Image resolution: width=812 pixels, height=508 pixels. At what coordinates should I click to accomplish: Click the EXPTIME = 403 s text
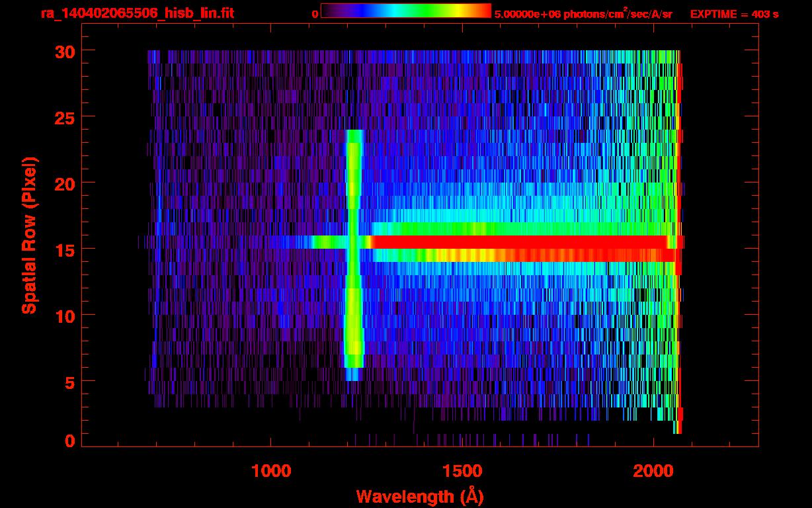click(734, 14)
